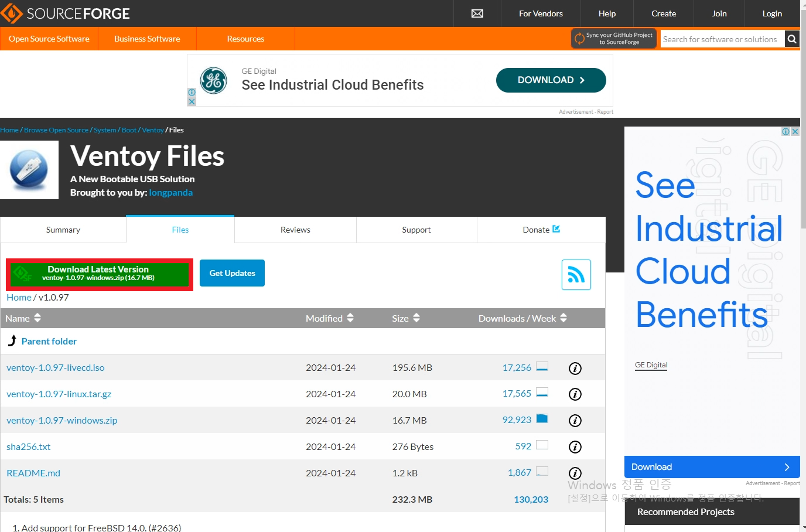
Task: Select the Files tab
Action: [x=180, y=230]
